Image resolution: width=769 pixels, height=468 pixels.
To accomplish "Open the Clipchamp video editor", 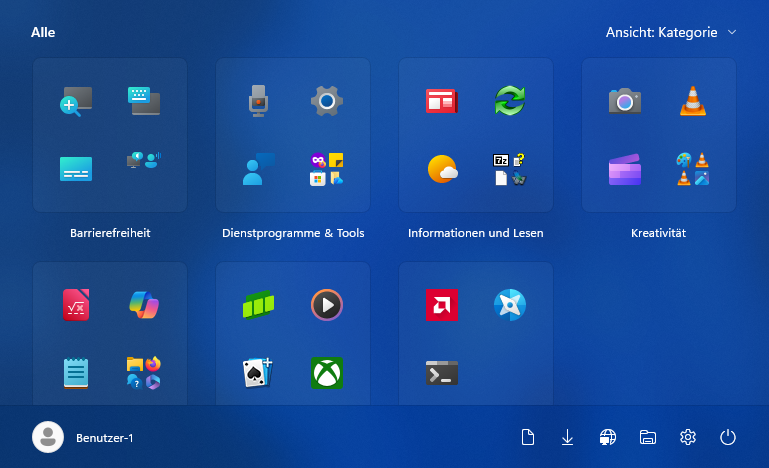I will click(625, 169).
